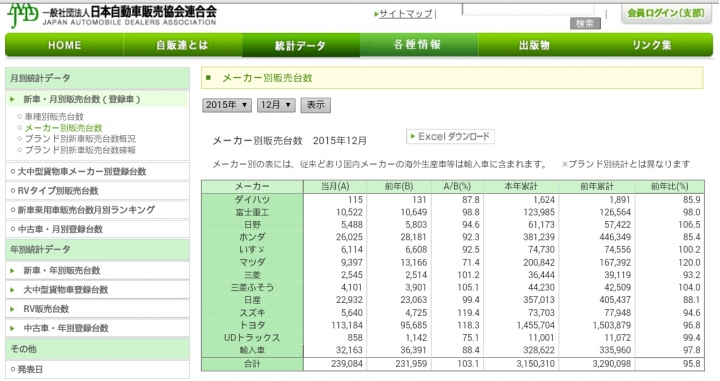Viewport: 720px width, 381px height.
Task: Select the 三菱ふそう row label
Action: 252,287
